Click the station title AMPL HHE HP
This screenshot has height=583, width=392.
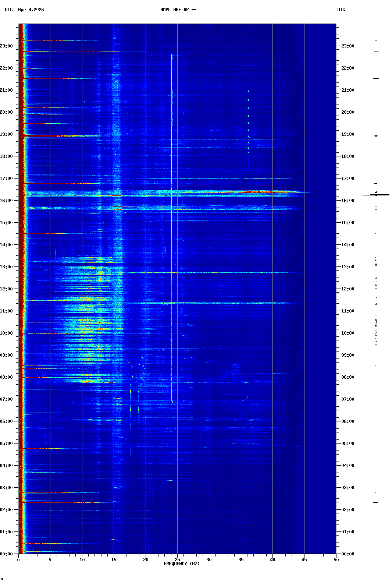click(x=178, y=10)
